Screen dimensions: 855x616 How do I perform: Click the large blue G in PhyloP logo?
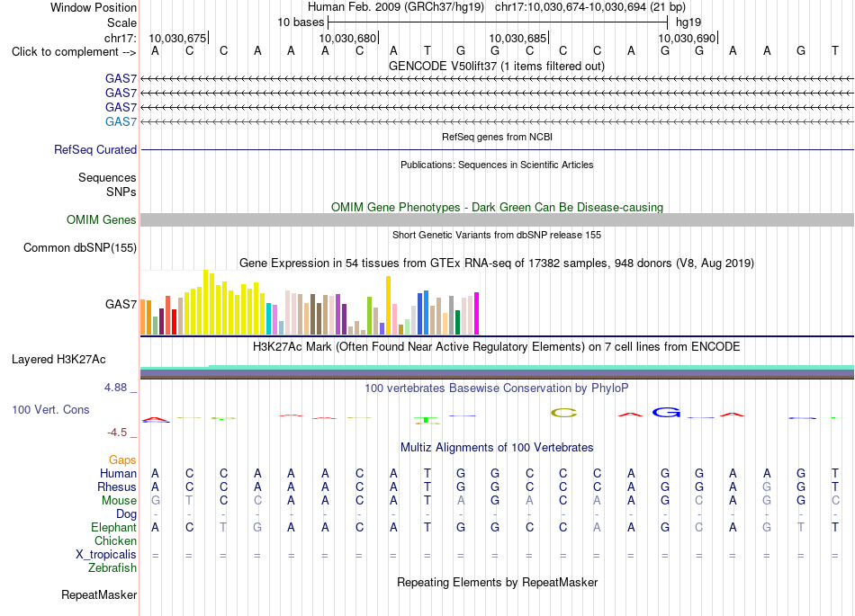point(666,412)
